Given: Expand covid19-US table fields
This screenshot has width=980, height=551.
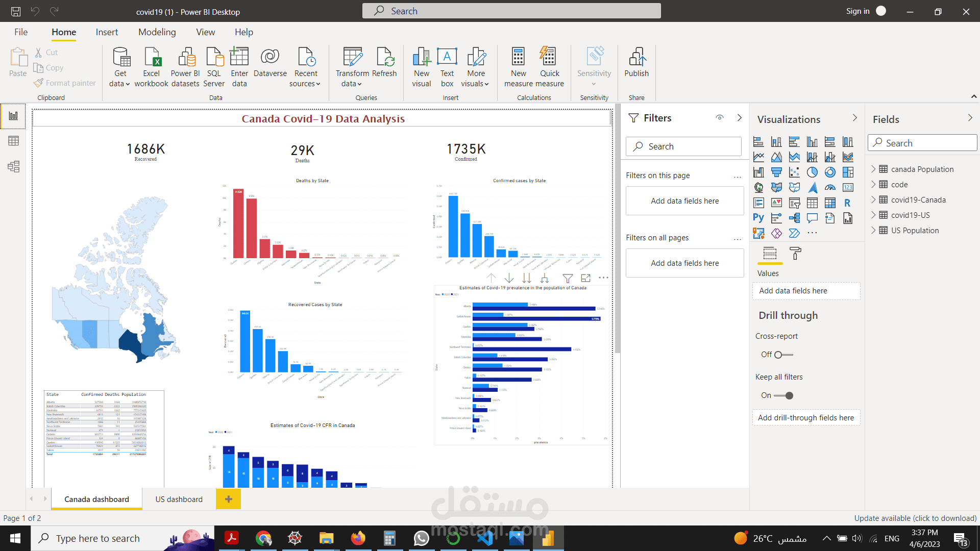Looking at the screenshot, I should click(x=873, y=215).
